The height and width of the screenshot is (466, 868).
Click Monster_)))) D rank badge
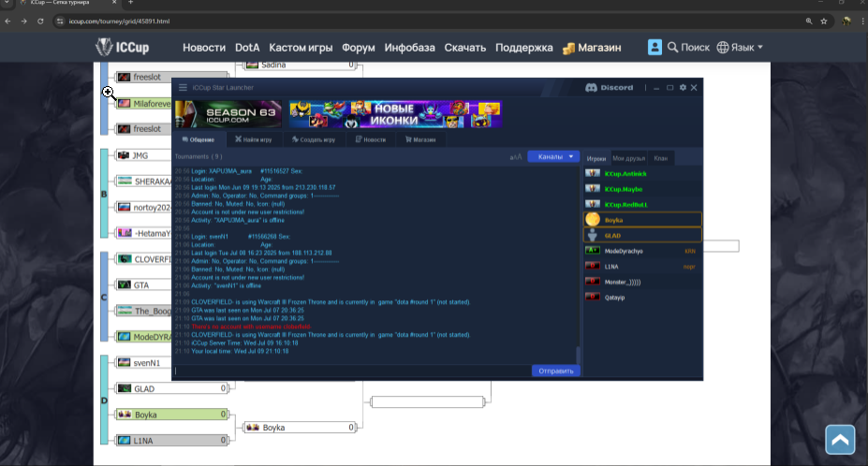pyautogui.click(x=593, y=282)
